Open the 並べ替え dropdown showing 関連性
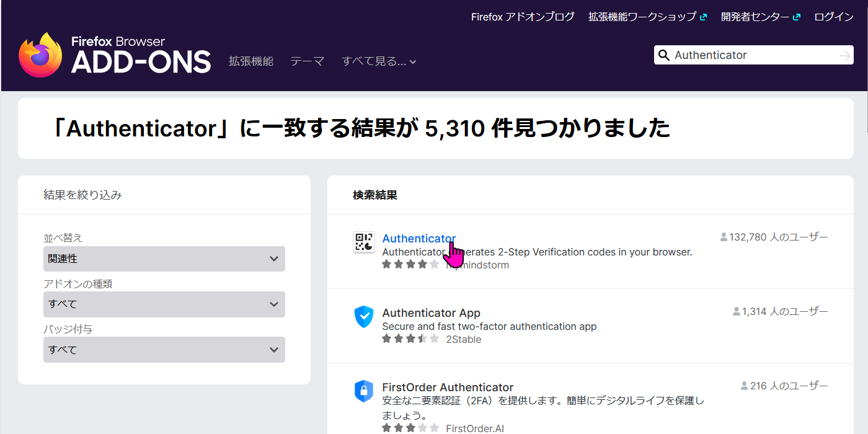Screen dimensions: 868x434 click(164, 259)
